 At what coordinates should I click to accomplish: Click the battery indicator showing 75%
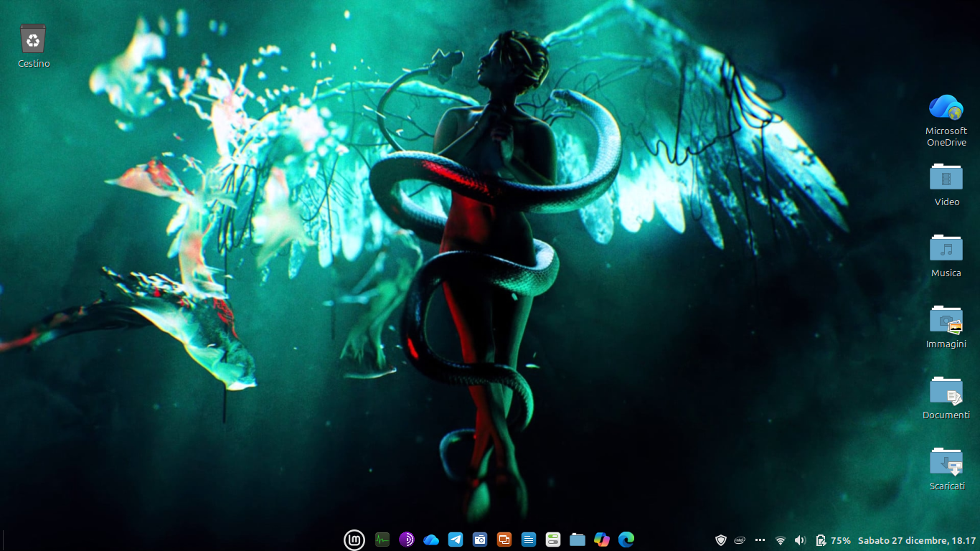(x=832, y=540)
